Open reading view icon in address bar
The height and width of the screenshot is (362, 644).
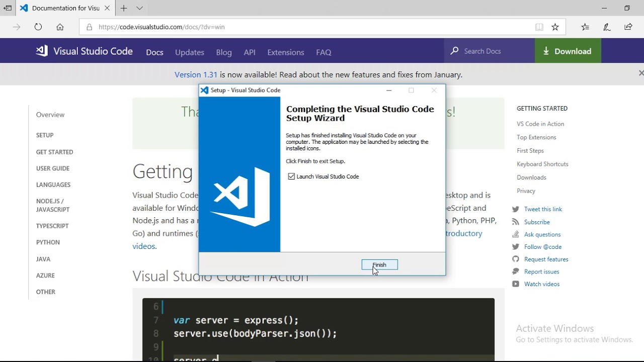539,27
